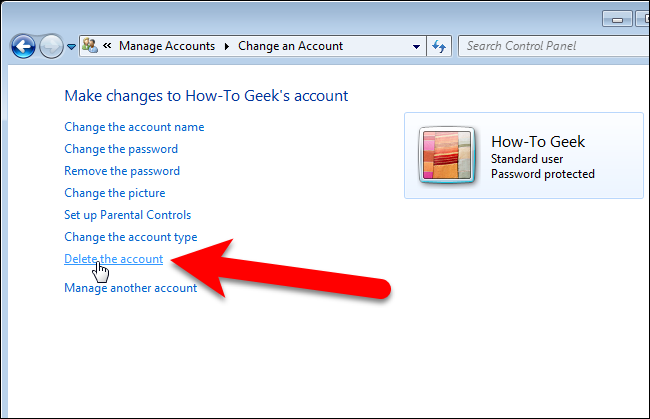
Task: Select the Change an Account breadcrumb
Action: tap(290, 46)
